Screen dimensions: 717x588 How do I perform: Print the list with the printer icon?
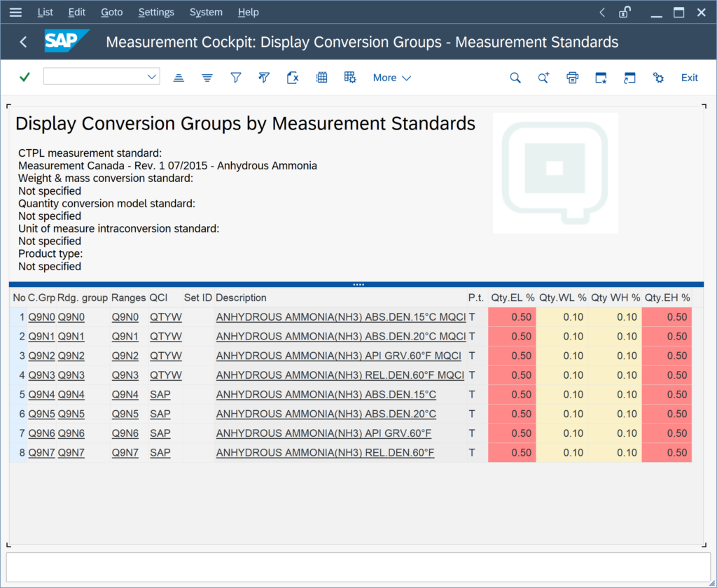tap(573, 78)
